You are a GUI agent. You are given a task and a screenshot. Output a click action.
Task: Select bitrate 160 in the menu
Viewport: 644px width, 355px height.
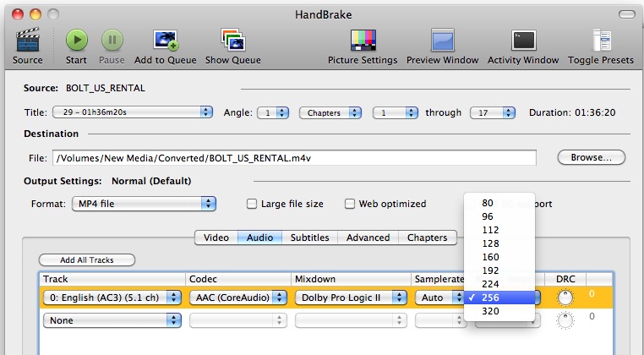point(499,257)
